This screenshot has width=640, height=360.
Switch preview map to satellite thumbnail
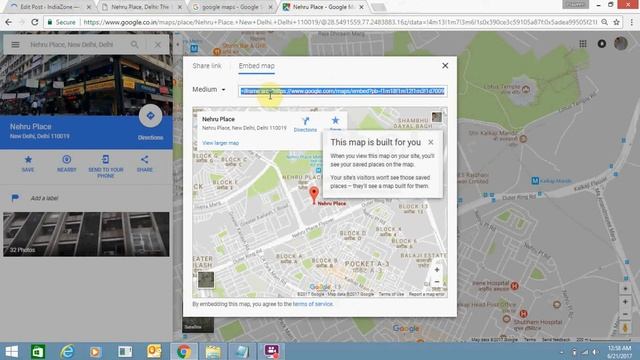206,280
